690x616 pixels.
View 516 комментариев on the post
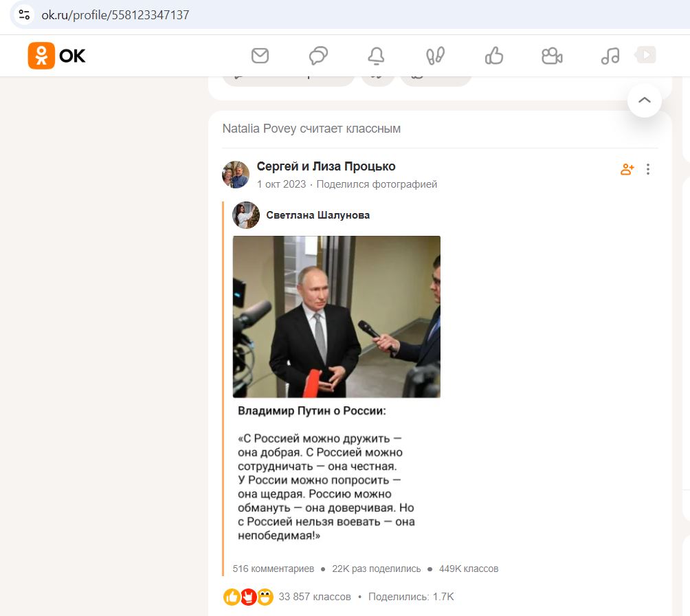274,569
